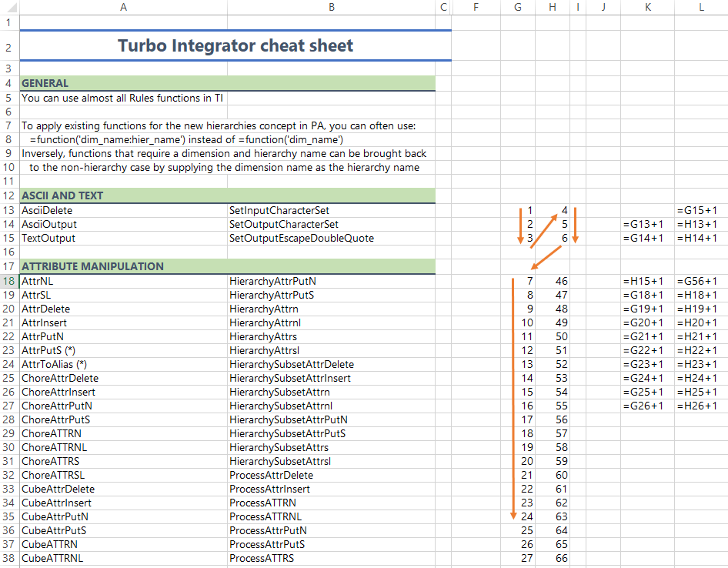728x568 pixels.
Task: Select the ProcessAttrDelete cell
Action: (332, 475)
